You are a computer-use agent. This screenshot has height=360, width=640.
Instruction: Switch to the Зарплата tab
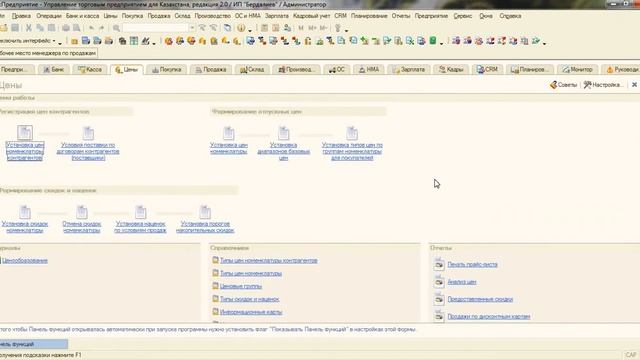tap(409, 69)
